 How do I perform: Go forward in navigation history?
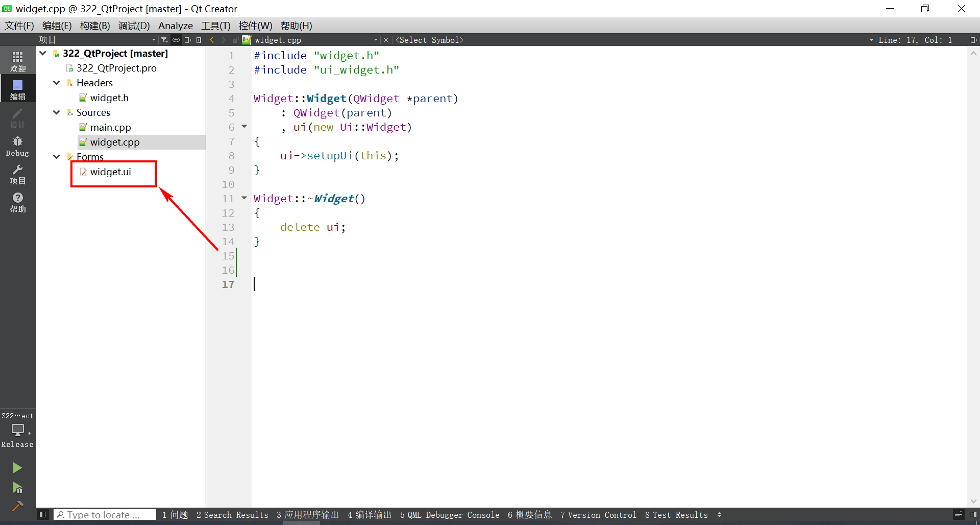tap(224, 40)
